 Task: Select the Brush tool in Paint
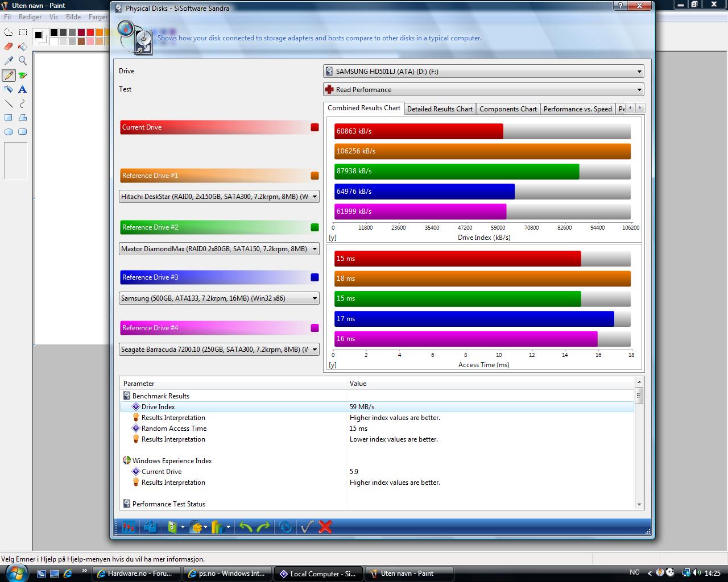[x=23, y=75]
